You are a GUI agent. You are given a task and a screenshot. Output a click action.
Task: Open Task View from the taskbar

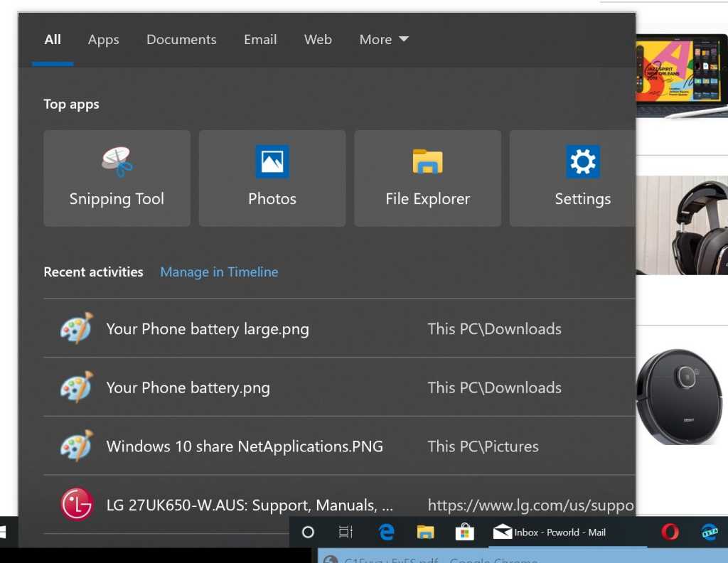(346, 532)
